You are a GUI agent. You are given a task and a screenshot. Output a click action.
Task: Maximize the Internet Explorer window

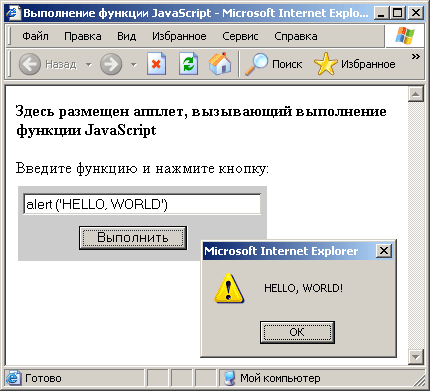click(x=397, y=13)
